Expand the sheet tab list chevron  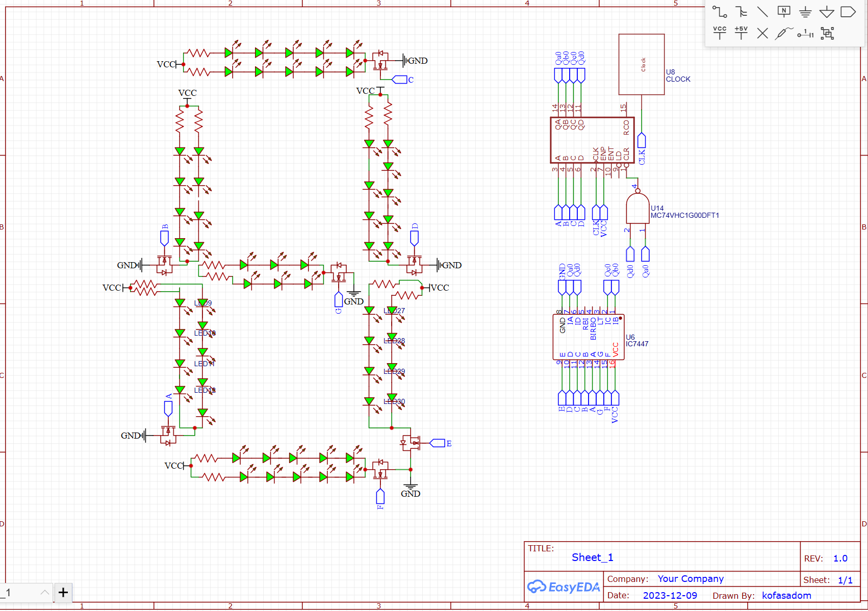click(45, 592)
